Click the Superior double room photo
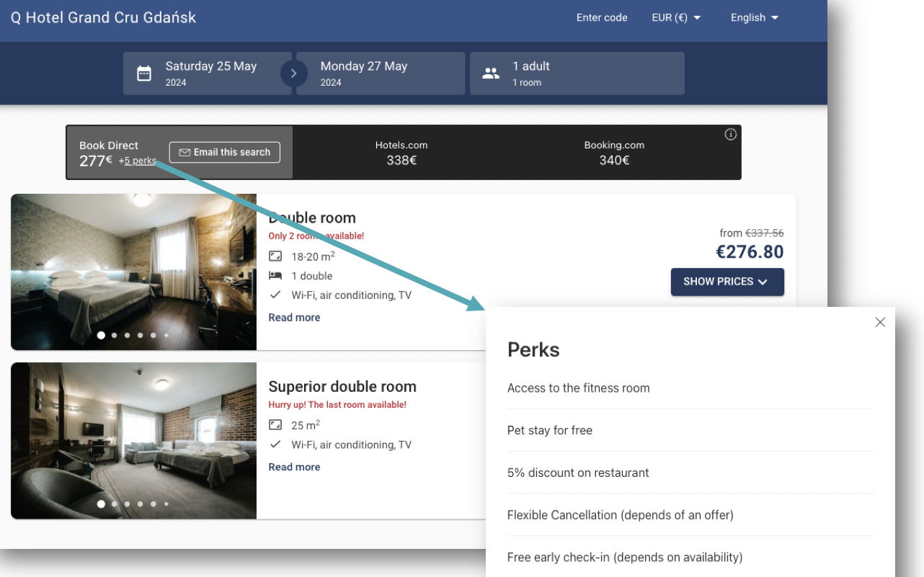The width and height of the screenshot is (924, 577). click(134, 440)
